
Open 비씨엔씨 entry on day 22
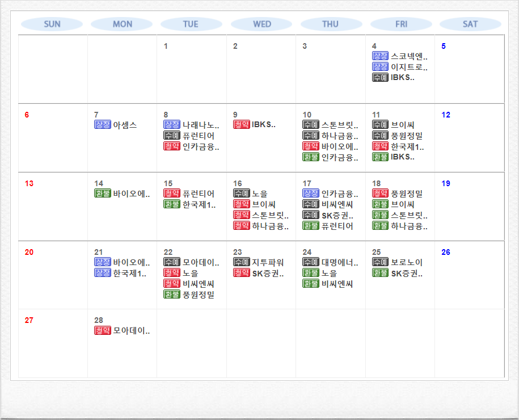[x=199, y=284]
